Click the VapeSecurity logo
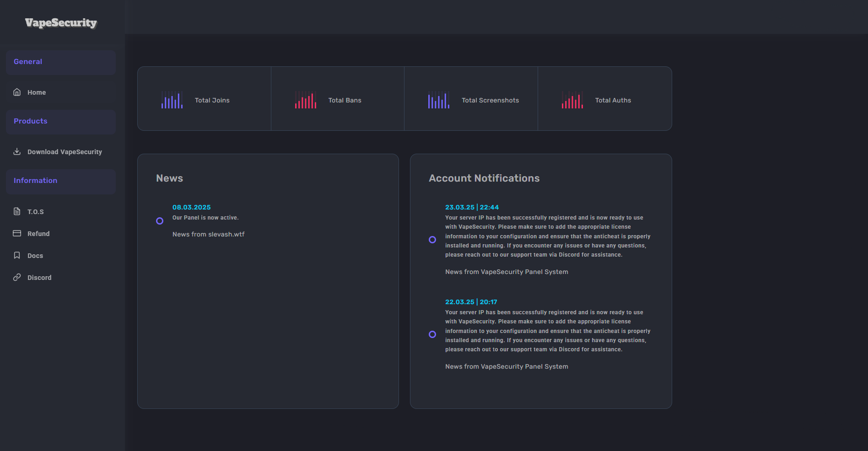 (x=61, y=23)
